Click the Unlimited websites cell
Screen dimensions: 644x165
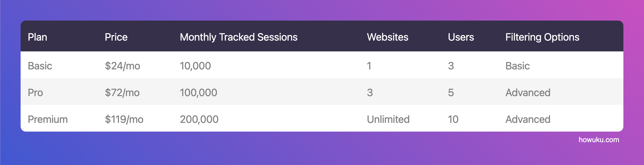click(388, 120)
